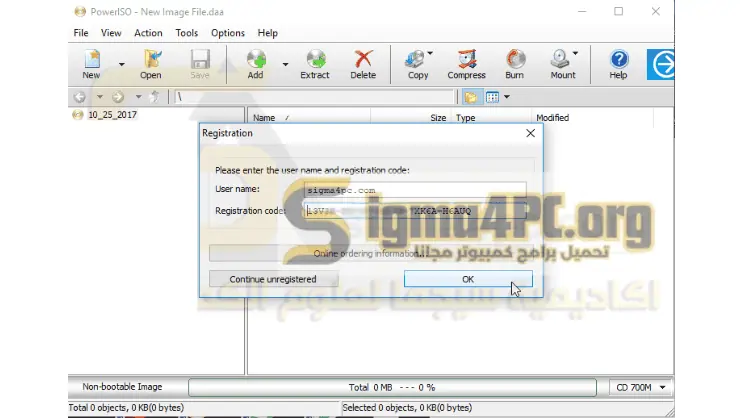This screenshot has width=743, height=418.
Task: Click the Help toolbar icon
Action: 618,64
